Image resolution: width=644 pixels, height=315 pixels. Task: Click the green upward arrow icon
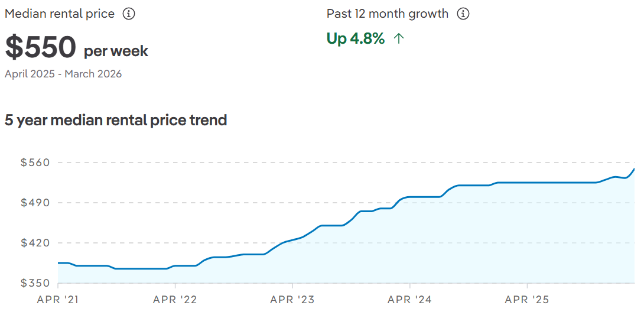coord(399,39)
